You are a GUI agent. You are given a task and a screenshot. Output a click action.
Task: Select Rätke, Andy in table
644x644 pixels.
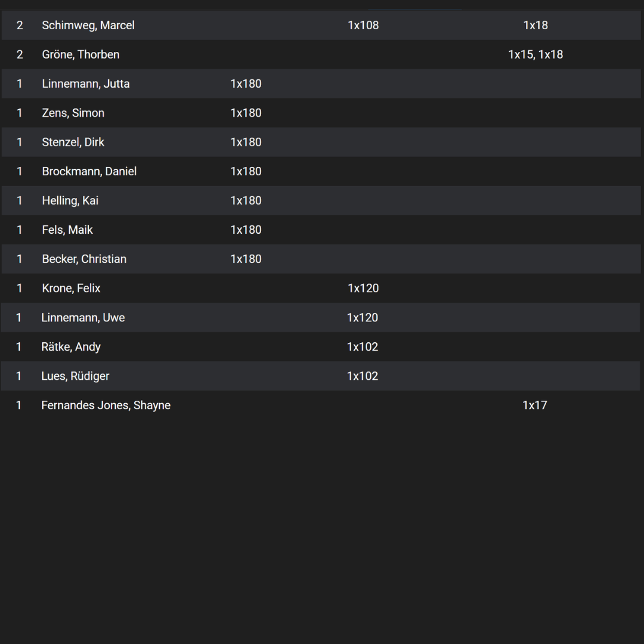[x=321, y=347]
